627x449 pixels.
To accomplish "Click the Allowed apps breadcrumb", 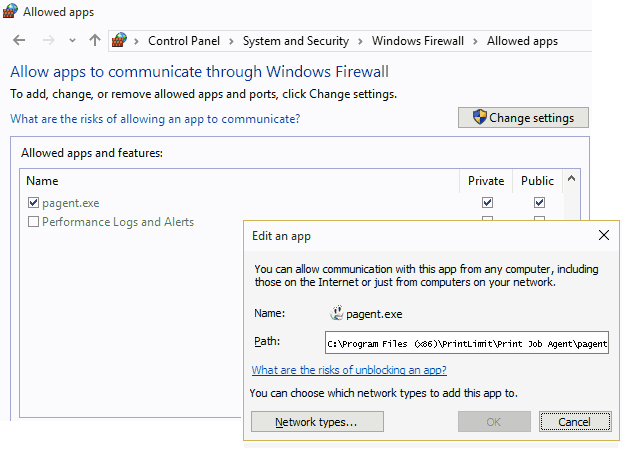I will tap(522, 41).
